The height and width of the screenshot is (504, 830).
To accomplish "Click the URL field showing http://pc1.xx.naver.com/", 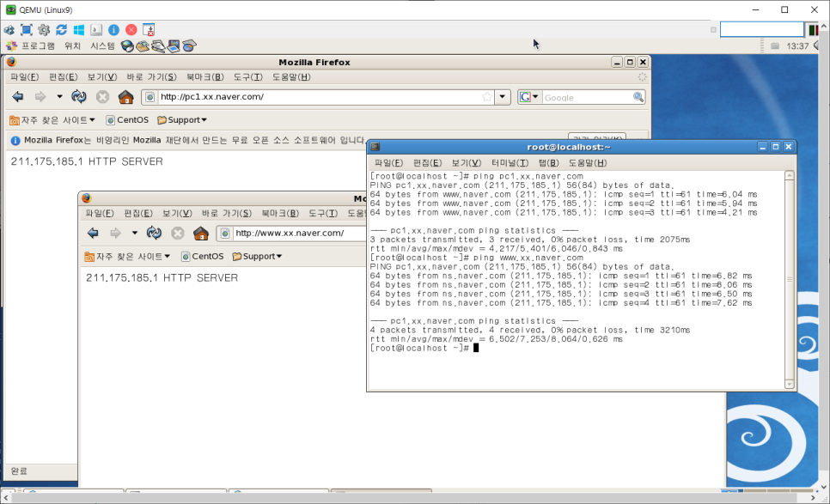I will pos(318,97).
